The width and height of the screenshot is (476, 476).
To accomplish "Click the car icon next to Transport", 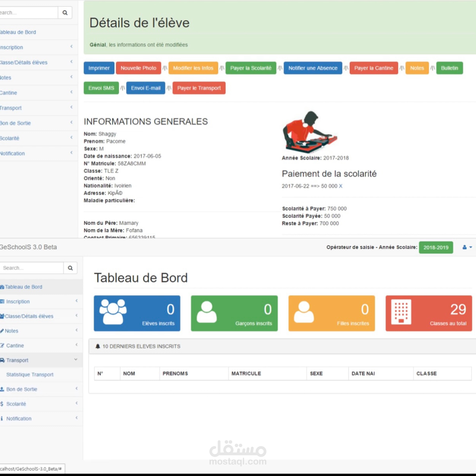I will tap(2, 360).
